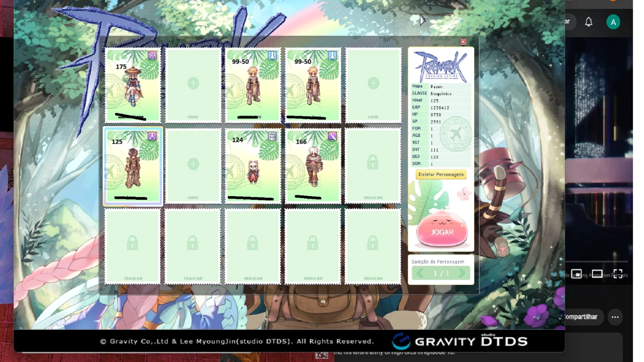Click the Compartilhar button in YouTube

(581, 317)
